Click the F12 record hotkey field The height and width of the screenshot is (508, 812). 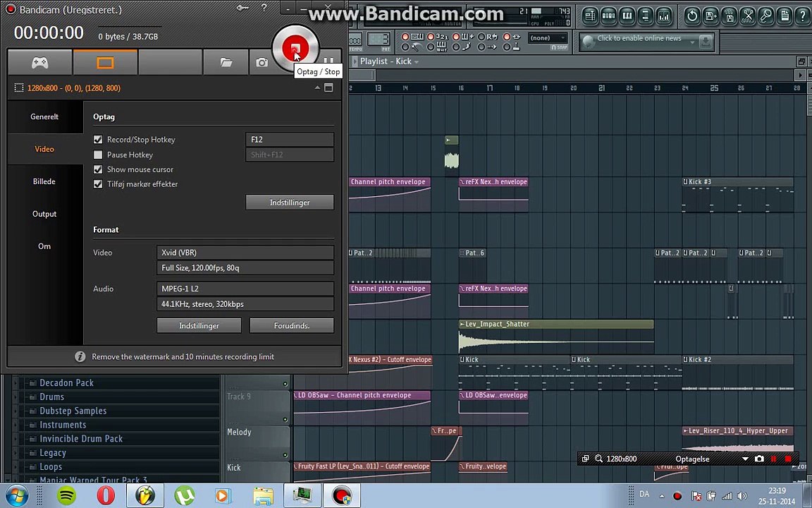pyautogui.click(x=290, y=140)
